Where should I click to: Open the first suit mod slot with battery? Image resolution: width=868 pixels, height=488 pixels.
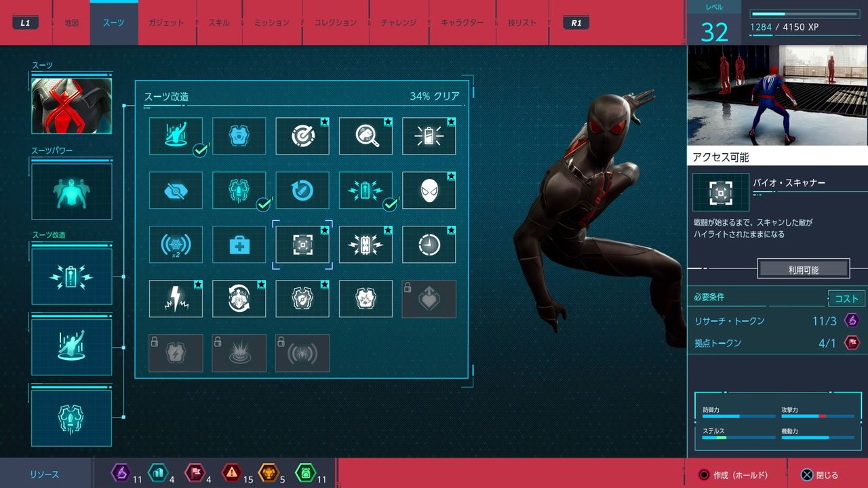72,277
